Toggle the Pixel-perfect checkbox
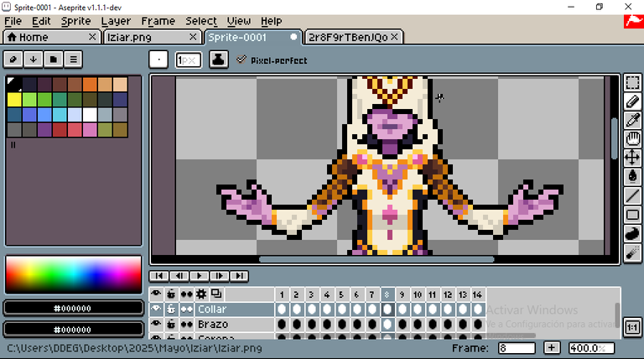This screenshot has height=359, width=644. coord(241,60)
